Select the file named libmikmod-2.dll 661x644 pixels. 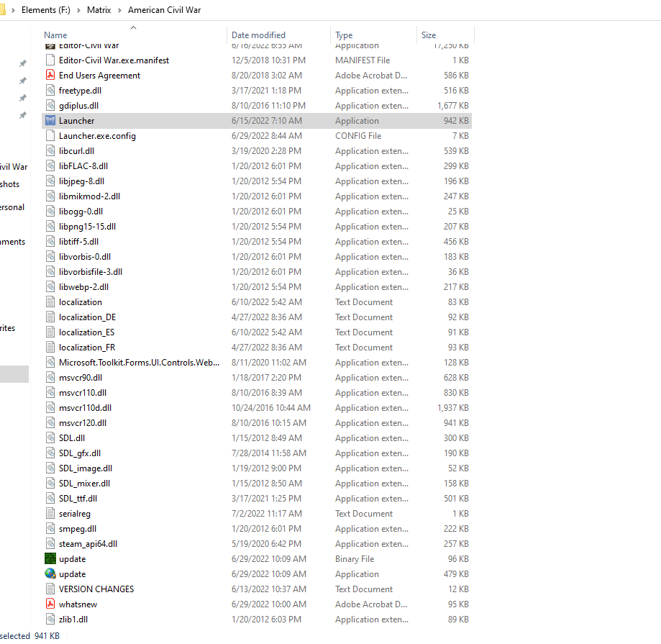(89, 196)
